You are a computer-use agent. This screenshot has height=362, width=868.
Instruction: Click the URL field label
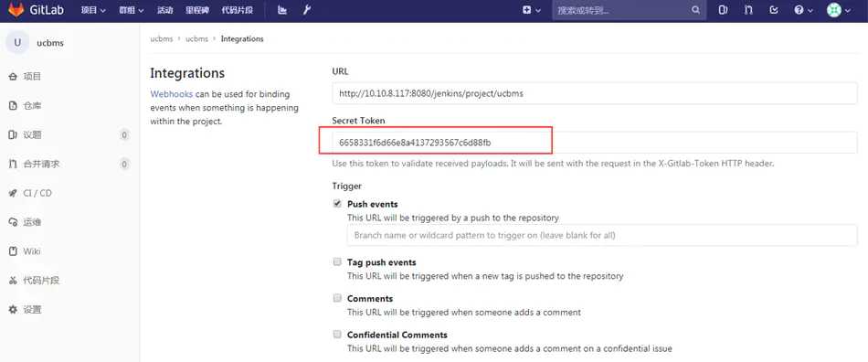click(341, 71)
